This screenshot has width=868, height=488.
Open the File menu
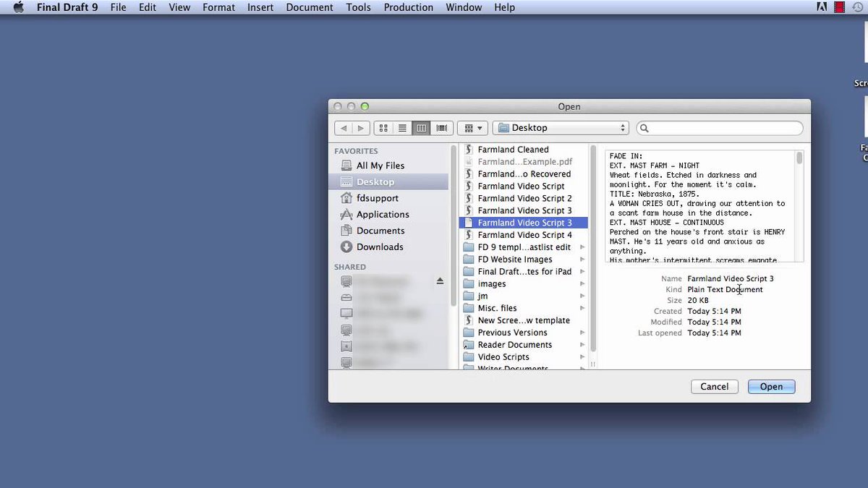(x=118, y=7)
